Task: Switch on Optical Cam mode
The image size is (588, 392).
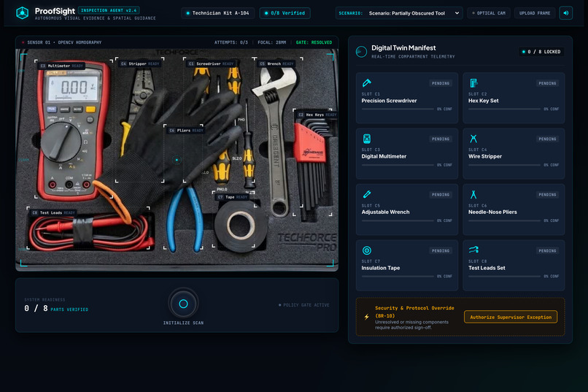Action: tap(489, 13)
